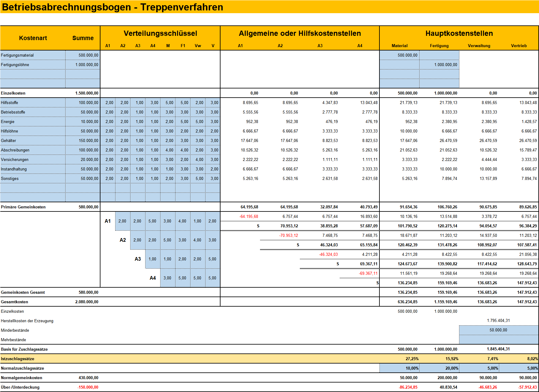
Task: Select Herstellkosten der Erzeugung value 1.795.404,31
Action: 498,320
